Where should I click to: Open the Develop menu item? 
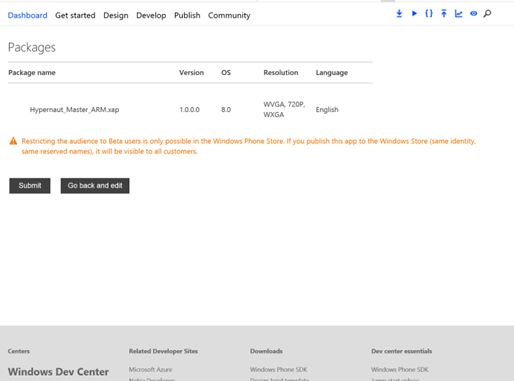pos(151,15)
